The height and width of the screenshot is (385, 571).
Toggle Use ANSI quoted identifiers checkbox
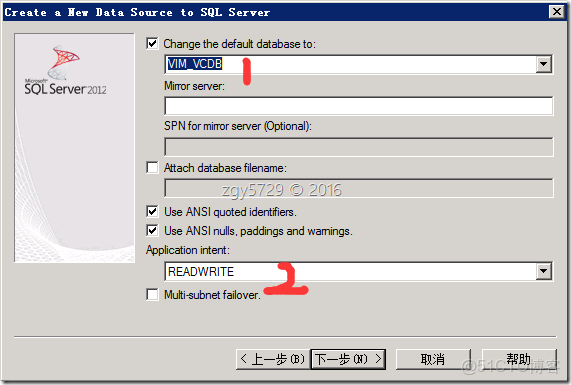[x=152, y=211]
